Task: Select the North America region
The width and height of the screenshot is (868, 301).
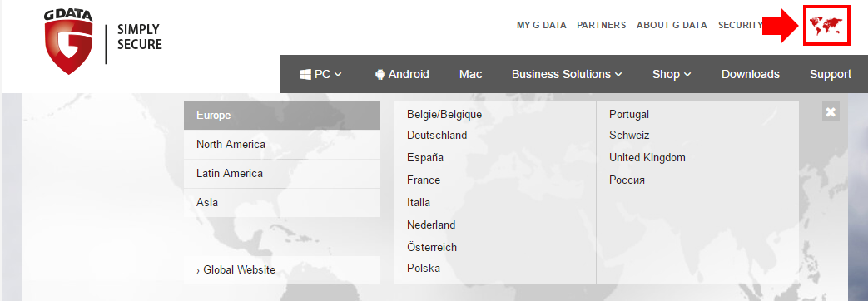Action: pos(282,145)
